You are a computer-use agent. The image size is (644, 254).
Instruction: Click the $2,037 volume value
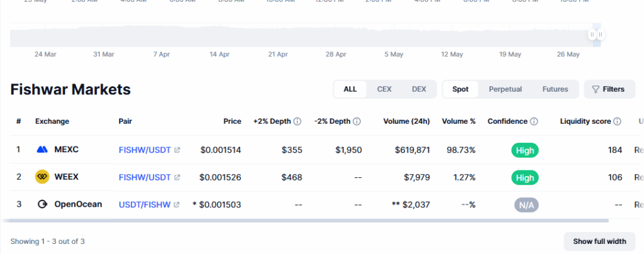[x=416, y=204]
